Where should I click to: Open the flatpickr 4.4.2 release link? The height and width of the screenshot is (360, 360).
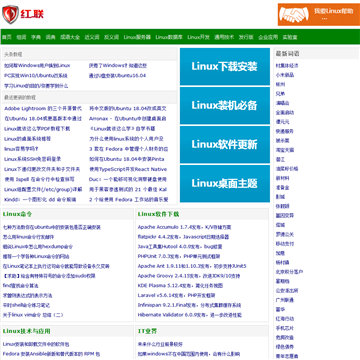pyautogui.click(x=183, y=237)
